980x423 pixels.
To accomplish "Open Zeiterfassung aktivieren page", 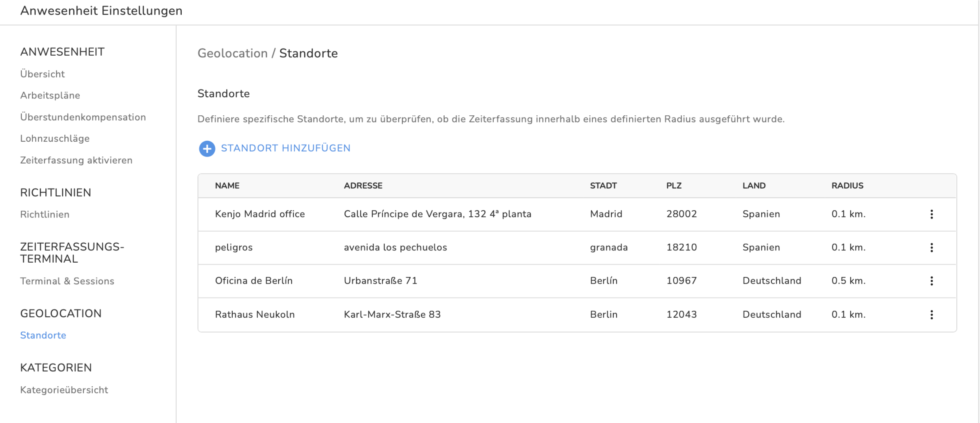I will tap(76, 160).
